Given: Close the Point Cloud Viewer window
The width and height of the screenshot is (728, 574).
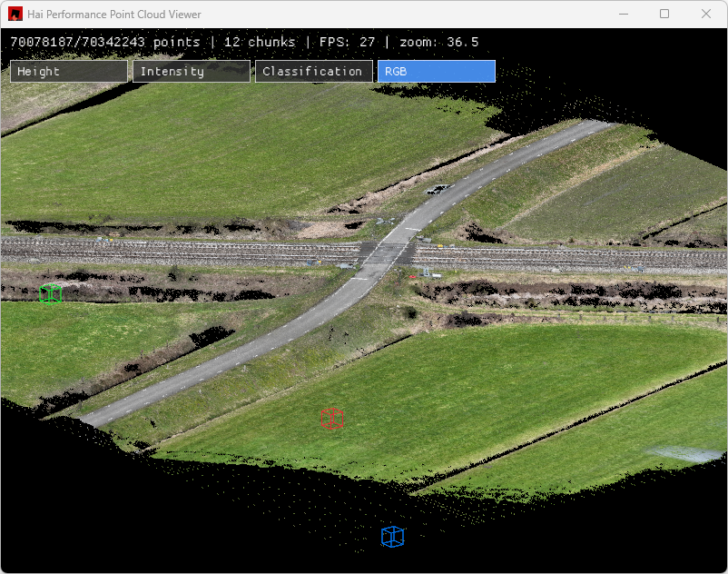Looking at the screenshot, I should tap(706, 15).
